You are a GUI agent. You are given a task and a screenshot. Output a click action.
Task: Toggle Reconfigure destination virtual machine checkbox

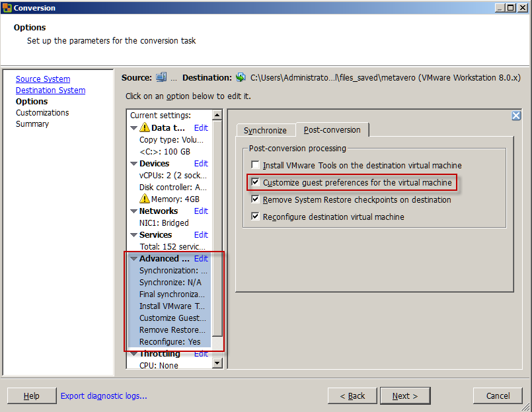tap(255, 216)
